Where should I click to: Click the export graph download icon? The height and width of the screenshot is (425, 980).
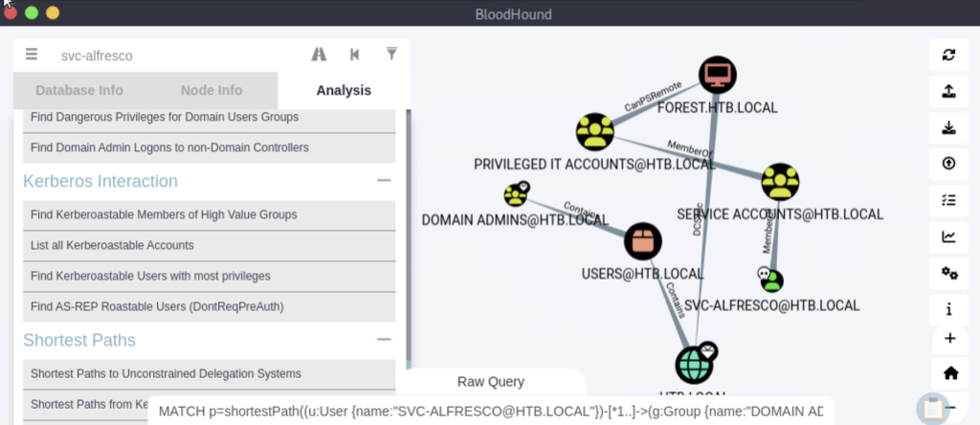pos(948,127)
